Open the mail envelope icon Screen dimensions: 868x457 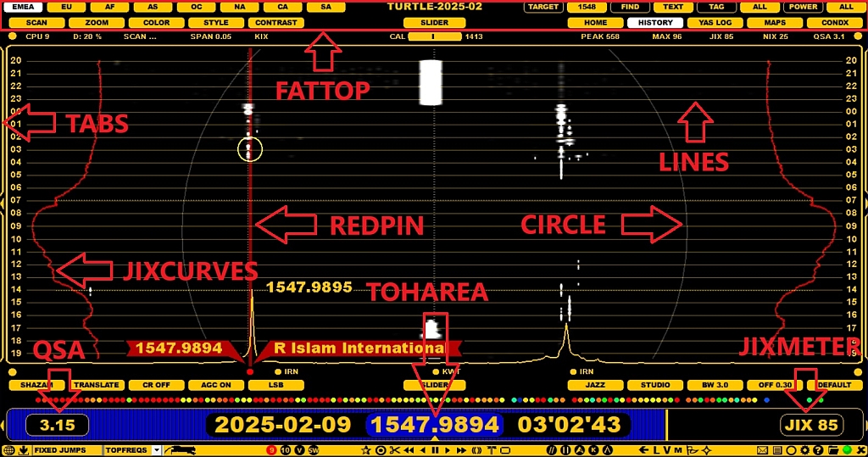pos(762,450)
